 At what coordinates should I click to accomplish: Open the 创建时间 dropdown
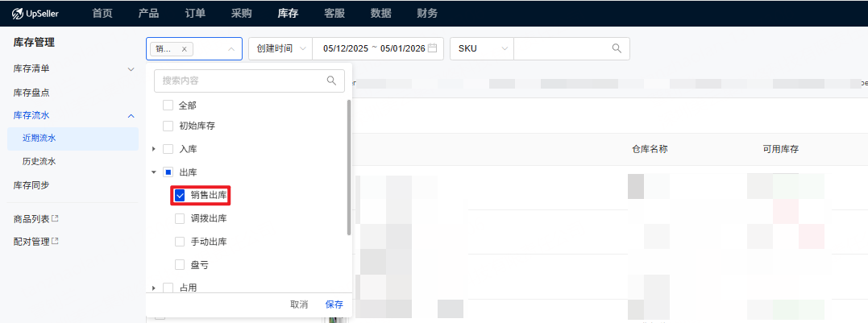pos(280,48)
